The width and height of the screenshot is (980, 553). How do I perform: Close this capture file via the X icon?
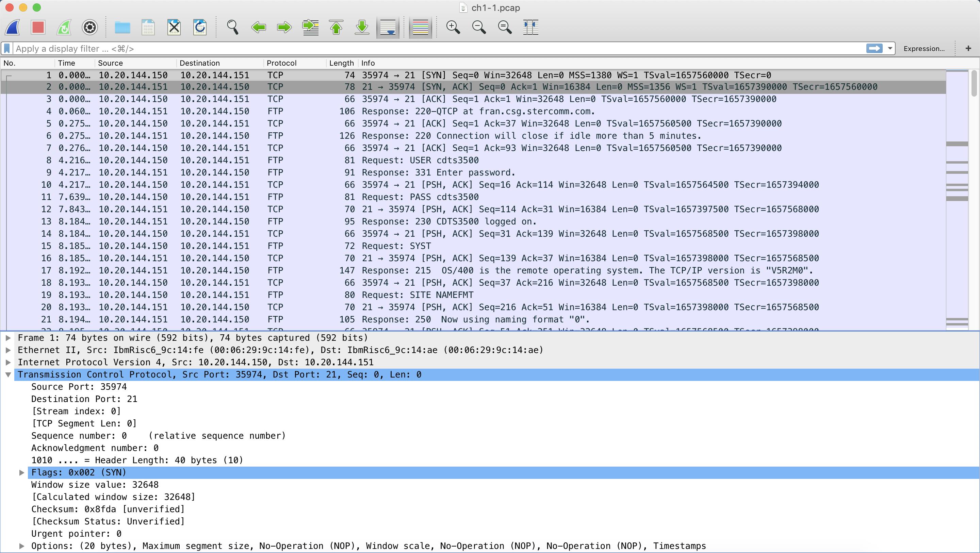(174, 28)
